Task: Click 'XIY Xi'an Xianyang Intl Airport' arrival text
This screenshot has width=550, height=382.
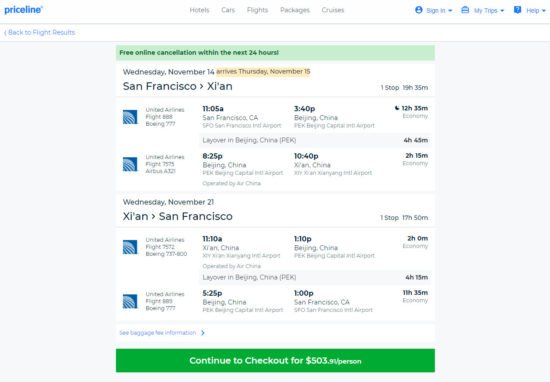Action: 333,173
